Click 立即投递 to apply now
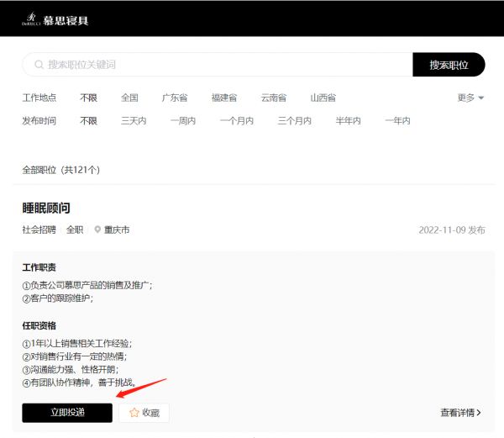The height and width of the screenshot is (438, 504). click(x=66, y=413)
